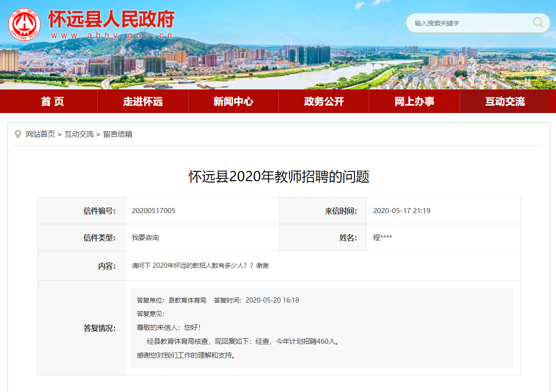556x392 pixels.
Task: Click the page heading 怀远县2020年教师招聘的问题
Action: coord(278,177)
